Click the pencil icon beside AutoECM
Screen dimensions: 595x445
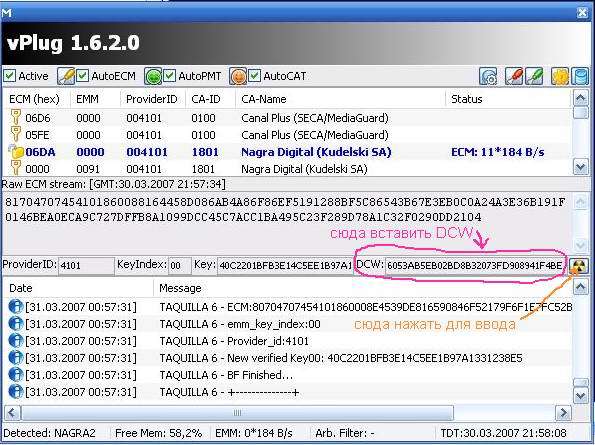click(65, 76)
